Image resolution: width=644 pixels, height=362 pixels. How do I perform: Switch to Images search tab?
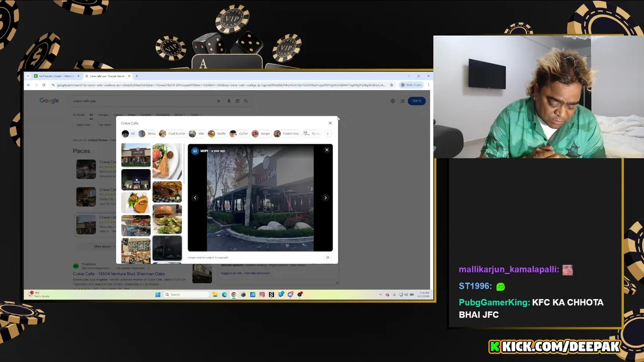[x=103, y=115]
